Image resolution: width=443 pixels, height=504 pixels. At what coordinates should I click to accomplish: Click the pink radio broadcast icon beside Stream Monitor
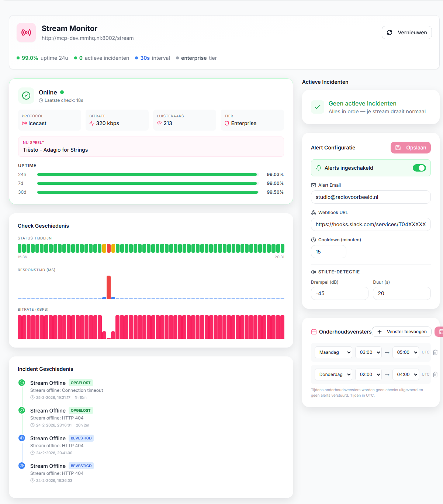tap(26, 32)
